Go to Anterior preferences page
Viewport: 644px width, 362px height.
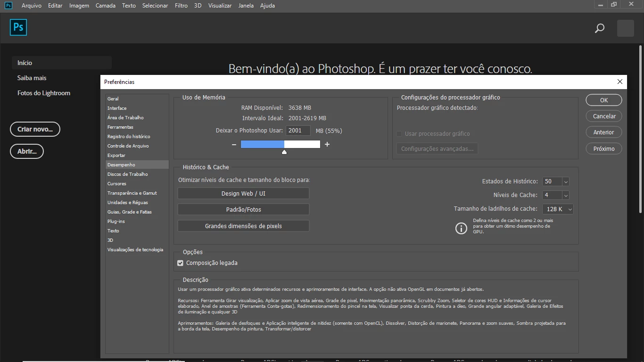(604, 132)
